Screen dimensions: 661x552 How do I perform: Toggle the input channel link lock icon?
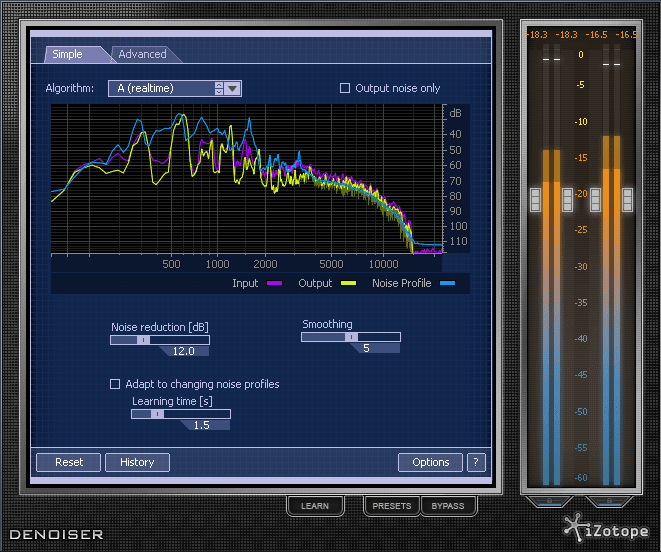[549, 501]
